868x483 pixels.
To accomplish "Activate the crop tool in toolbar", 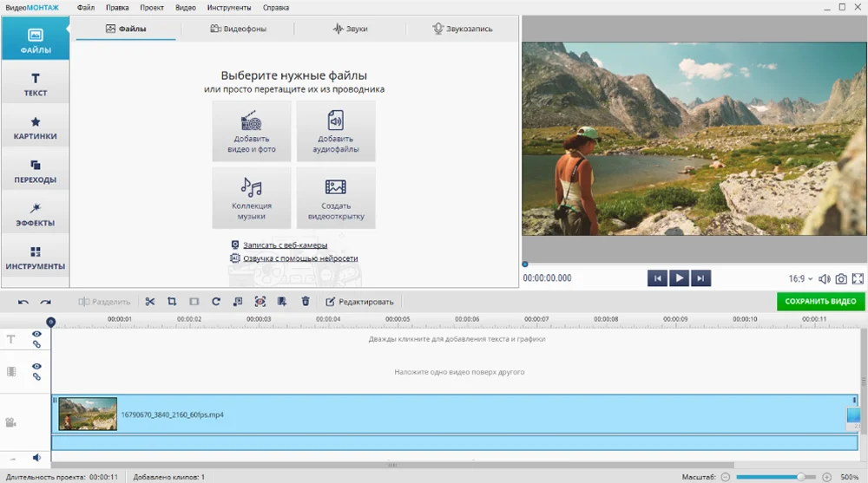I will (x=172, y=302).
